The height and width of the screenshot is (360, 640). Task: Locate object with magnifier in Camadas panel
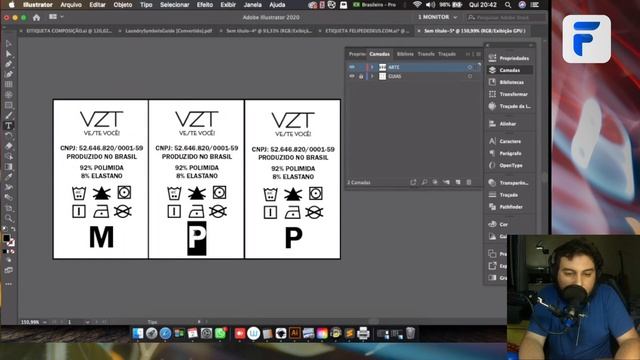[x=424, y=182]
